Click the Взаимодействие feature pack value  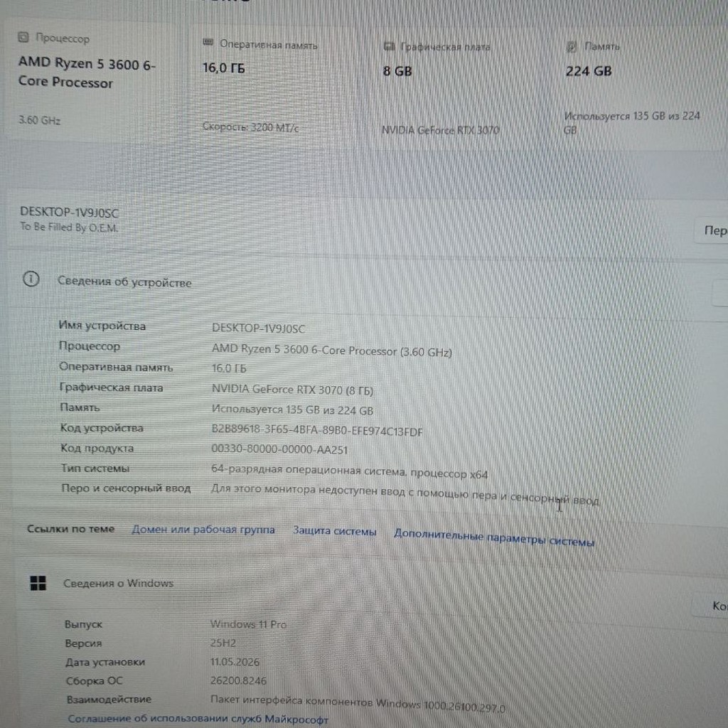coord(358,703)
